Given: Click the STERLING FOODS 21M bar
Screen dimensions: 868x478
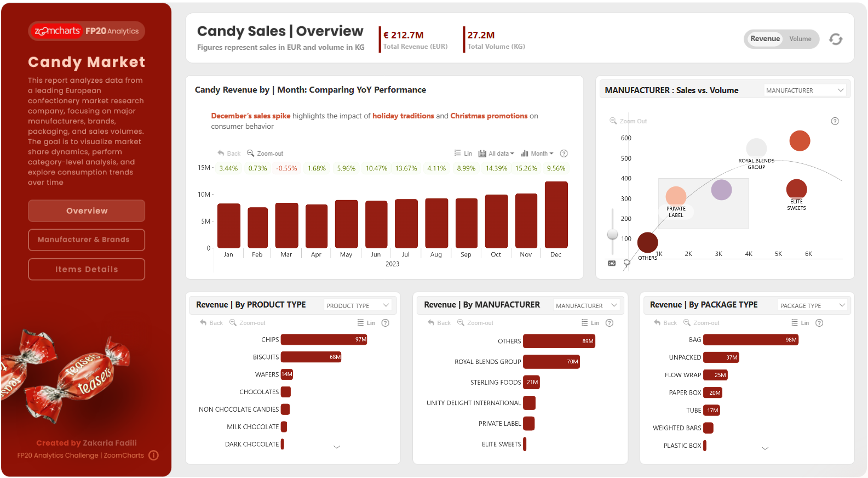Looking at the screenshot, I should coord(531,382).
